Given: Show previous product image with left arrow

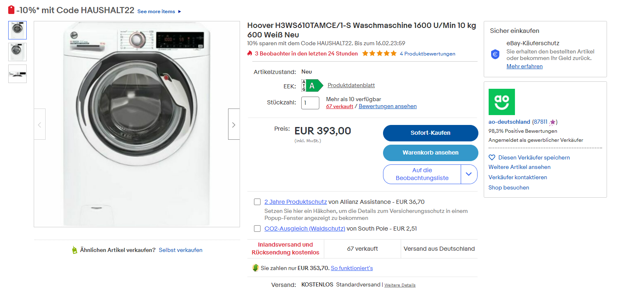Looking at the screenshot, I should click(x=40, y=124).
